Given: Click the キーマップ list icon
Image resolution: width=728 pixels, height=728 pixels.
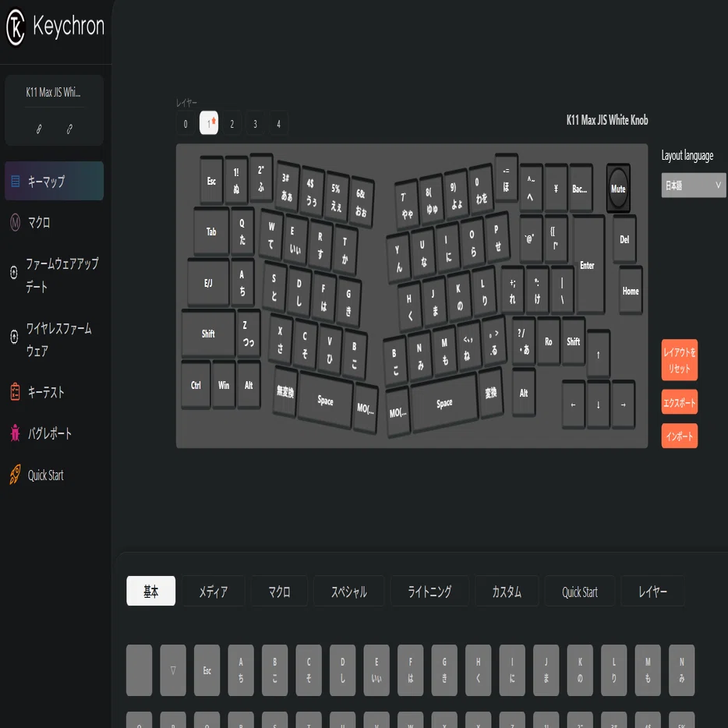Looking at the screenshot, I should [16, 181].
